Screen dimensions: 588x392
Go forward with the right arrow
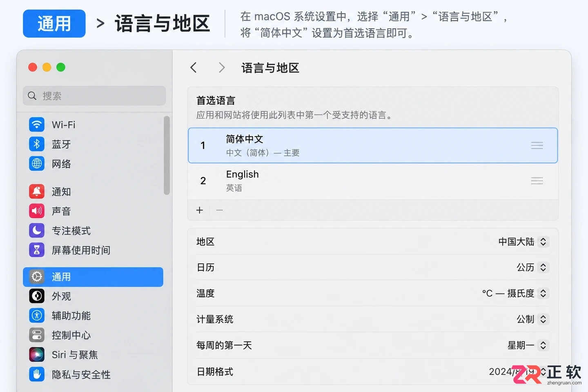(222, 67)
